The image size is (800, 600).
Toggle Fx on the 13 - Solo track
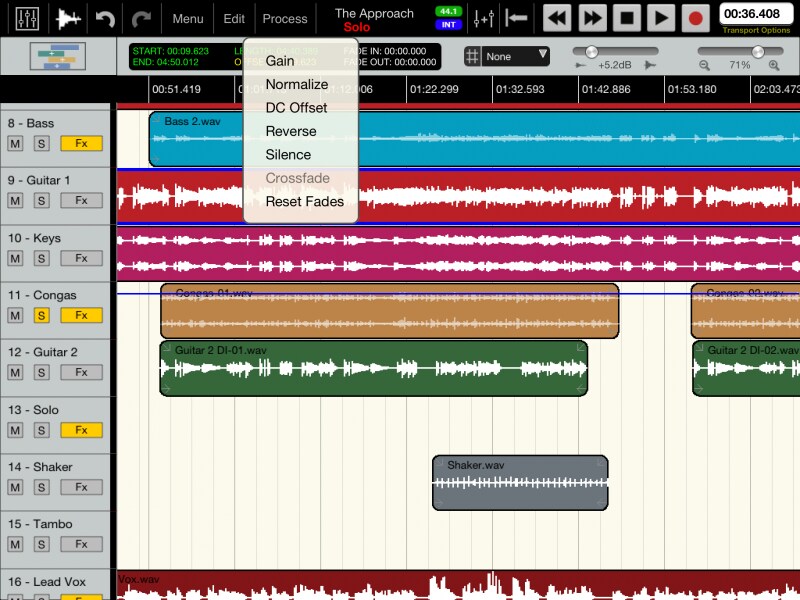click(81, 430)
